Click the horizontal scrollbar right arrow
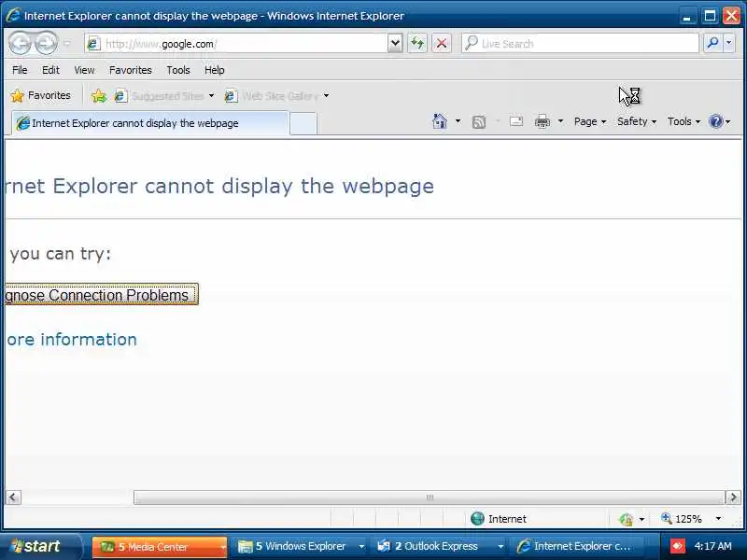 click(x=733, y=497)
